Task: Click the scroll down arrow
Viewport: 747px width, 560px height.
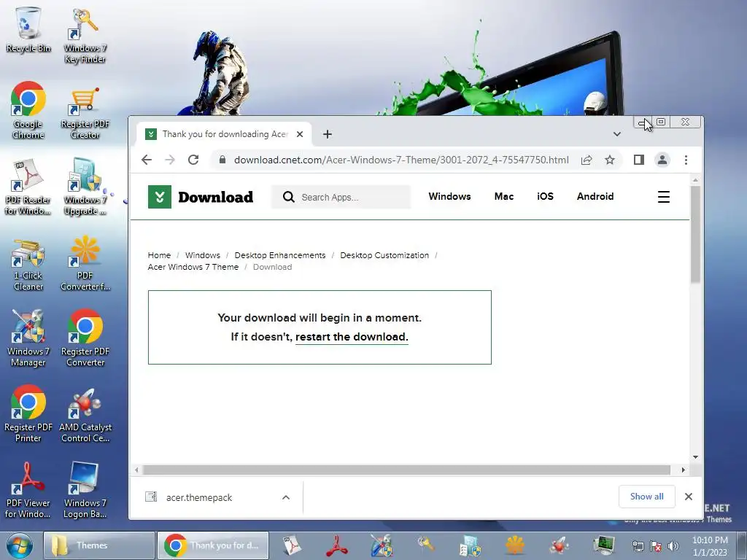Action: [x=695, y=457]
